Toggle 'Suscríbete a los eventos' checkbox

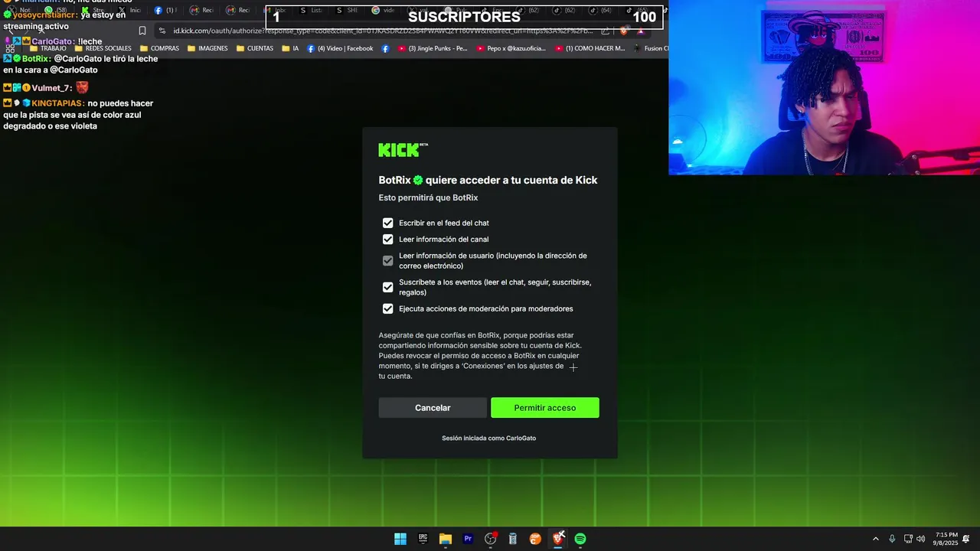pyautogui.click(x=388, y=287)
